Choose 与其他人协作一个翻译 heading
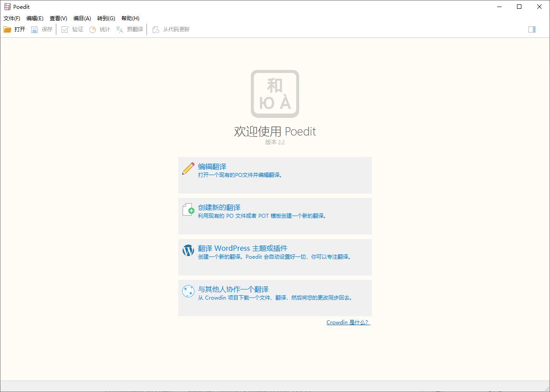The width and height of the screenshot is (550, 392). tap(233, 289)
